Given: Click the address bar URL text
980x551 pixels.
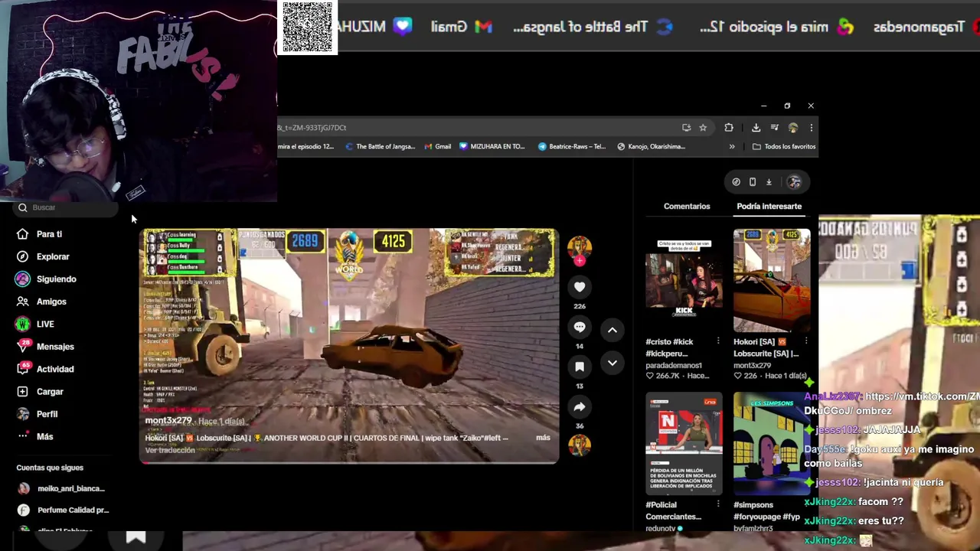Looking at the screenshot, I should [312, 128].
